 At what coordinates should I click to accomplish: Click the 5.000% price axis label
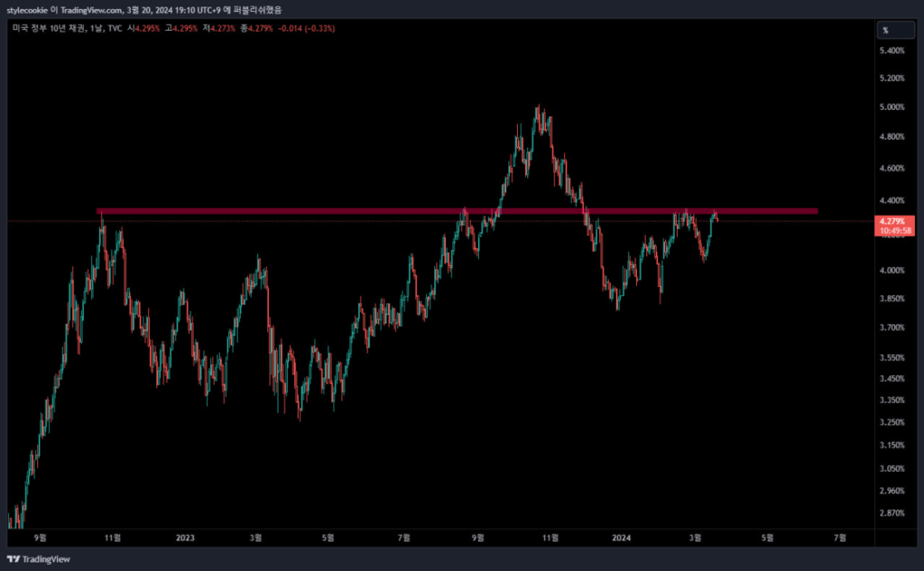pyautogui.click(x=892, y=107)
